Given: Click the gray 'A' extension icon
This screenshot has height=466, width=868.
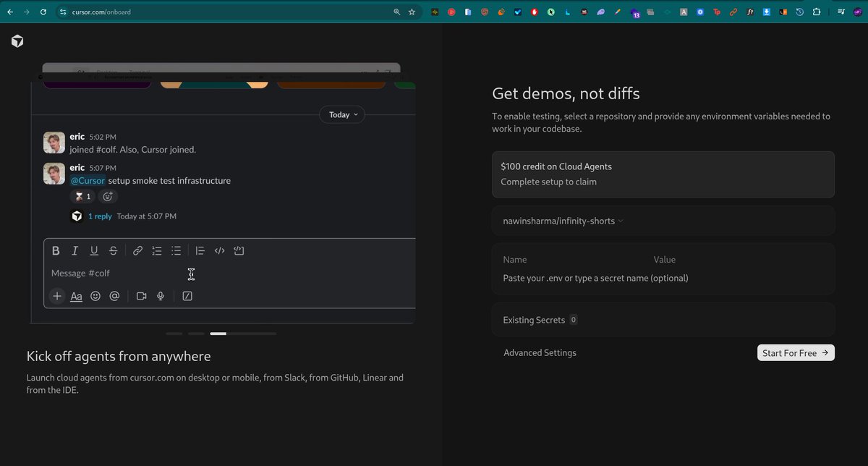Looking at the screenshot, I should 684,12.
